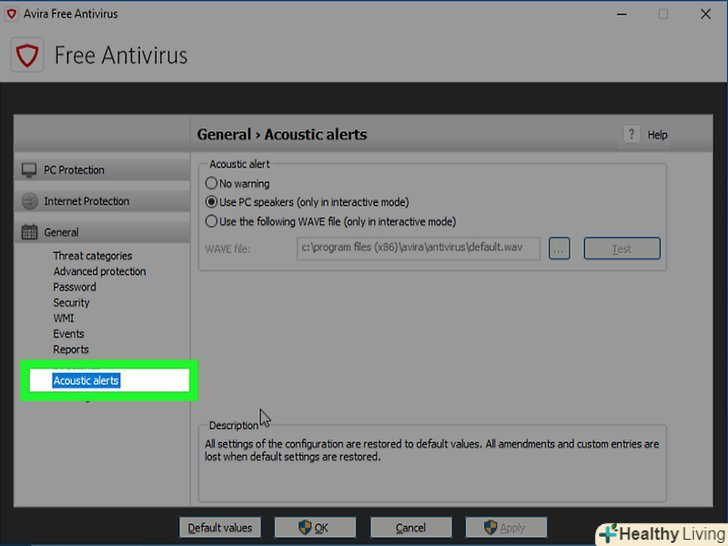Open Password settings
Screen dimensions: 728x546
click(74, 287)
